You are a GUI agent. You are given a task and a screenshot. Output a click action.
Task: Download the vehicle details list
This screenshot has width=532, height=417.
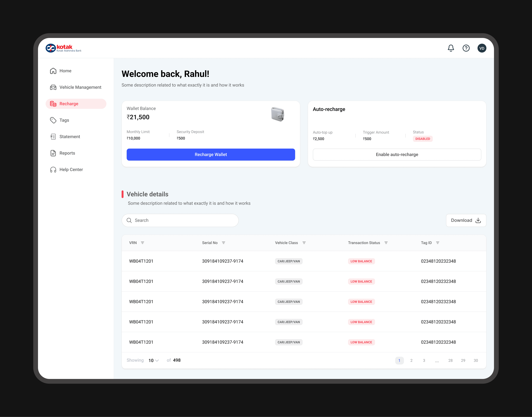coord(466,220)
